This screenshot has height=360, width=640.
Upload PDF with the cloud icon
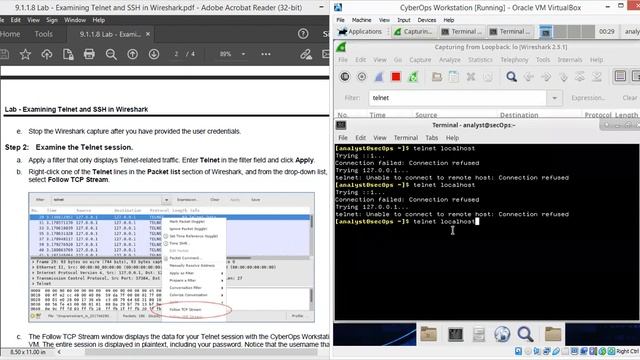[x=47, y=54]
